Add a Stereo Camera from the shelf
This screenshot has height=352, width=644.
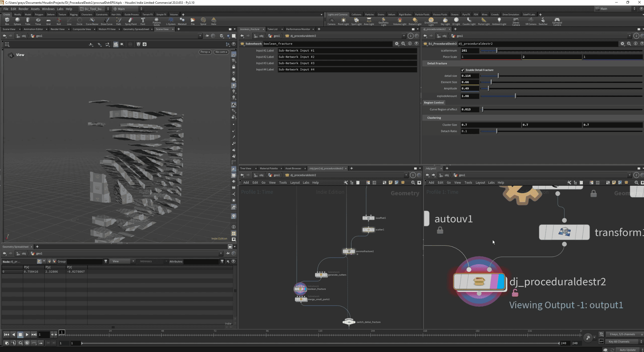tap(516, 22)
